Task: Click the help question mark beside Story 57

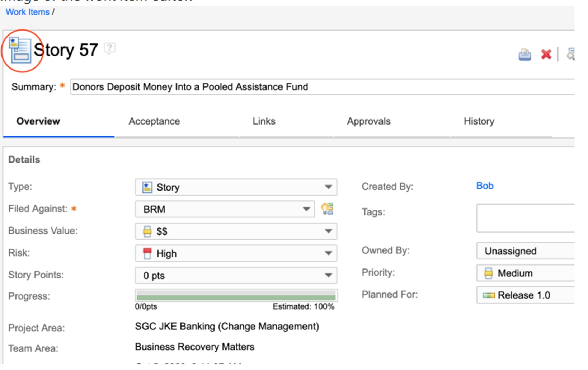Action: (110, 48)
